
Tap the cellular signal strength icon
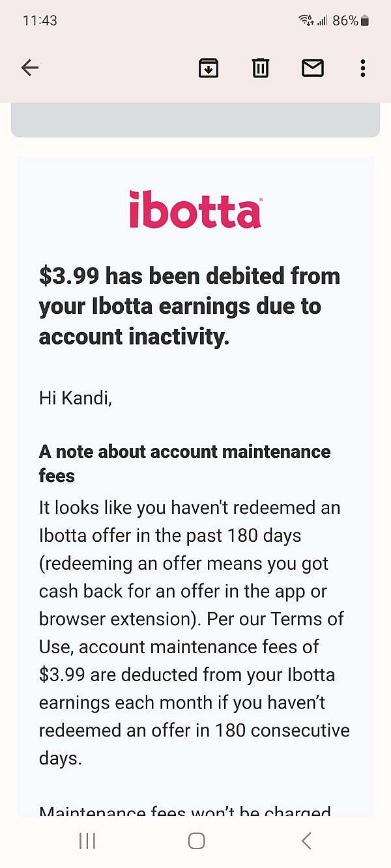(322, 20)
